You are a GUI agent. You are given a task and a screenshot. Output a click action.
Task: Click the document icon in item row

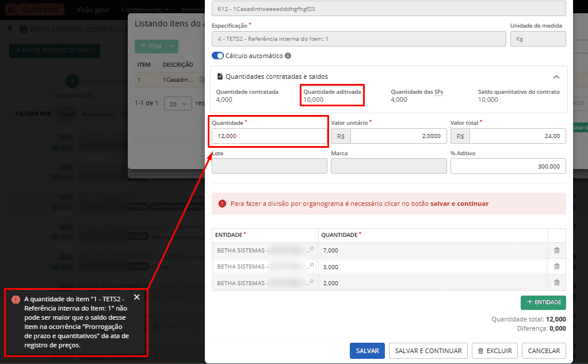click(x=202, y=79)
